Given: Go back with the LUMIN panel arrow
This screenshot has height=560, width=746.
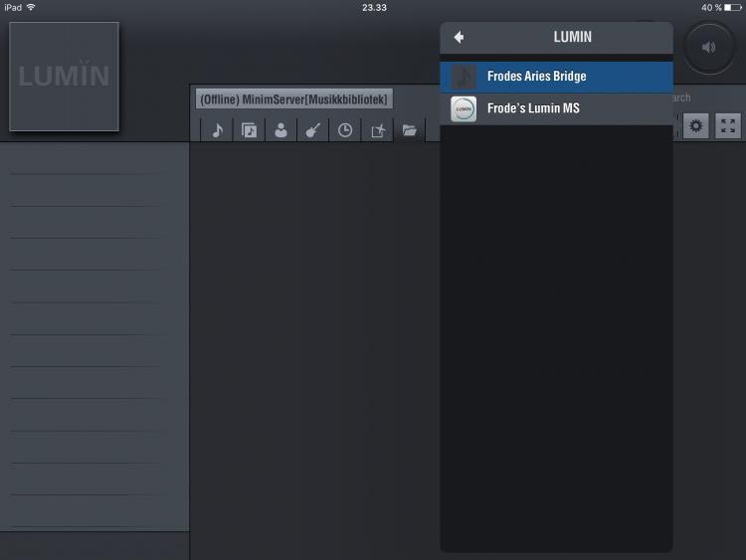Looking at the screenshot, I should pos(459,37).
